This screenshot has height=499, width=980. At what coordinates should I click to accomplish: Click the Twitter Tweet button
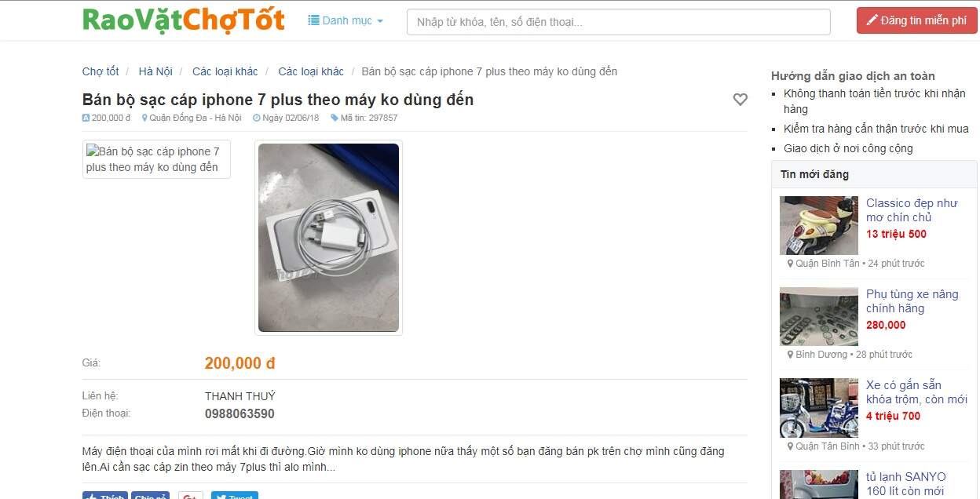(x=234, y=495)
